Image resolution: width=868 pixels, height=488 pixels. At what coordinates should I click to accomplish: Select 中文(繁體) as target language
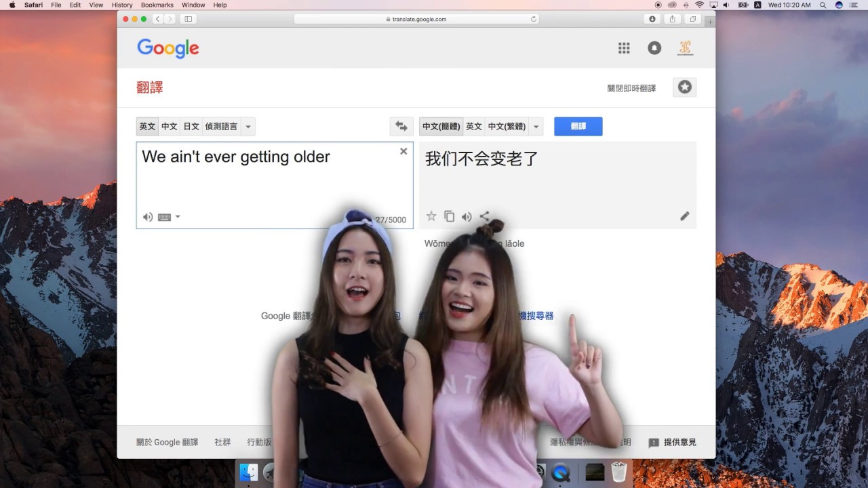point(507,126)
